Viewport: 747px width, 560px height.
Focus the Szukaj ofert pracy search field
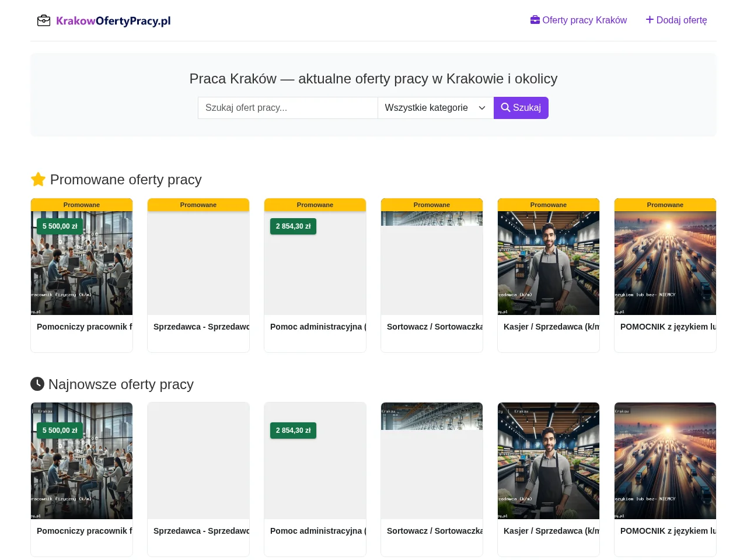pos(288,108)
